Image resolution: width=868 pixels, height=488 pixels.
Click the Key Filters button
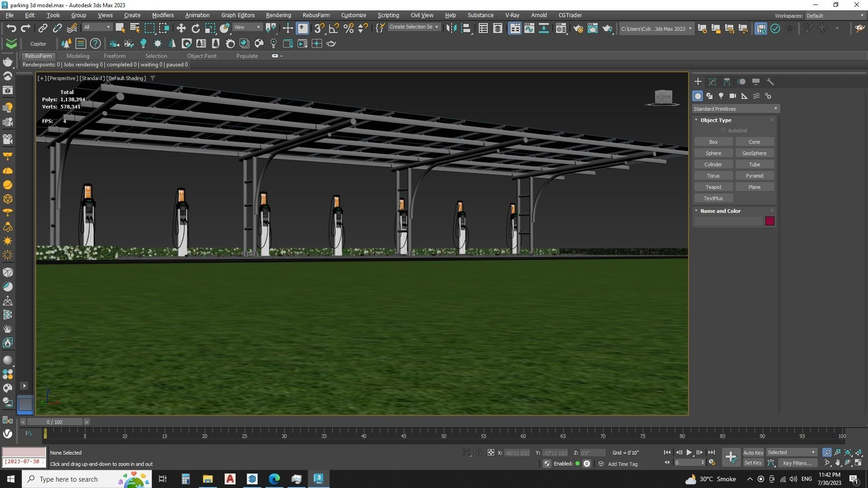point(797,463)
